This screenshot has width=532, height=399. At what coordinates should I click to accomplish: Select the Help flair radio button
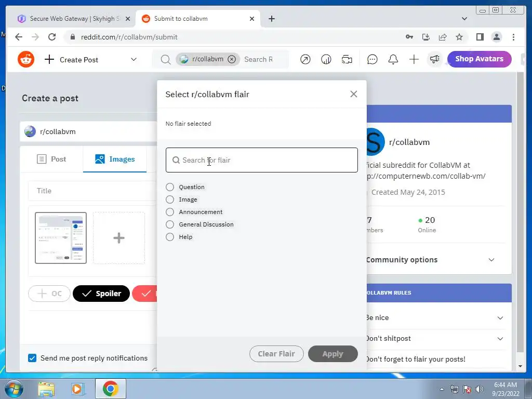[170, 237]
